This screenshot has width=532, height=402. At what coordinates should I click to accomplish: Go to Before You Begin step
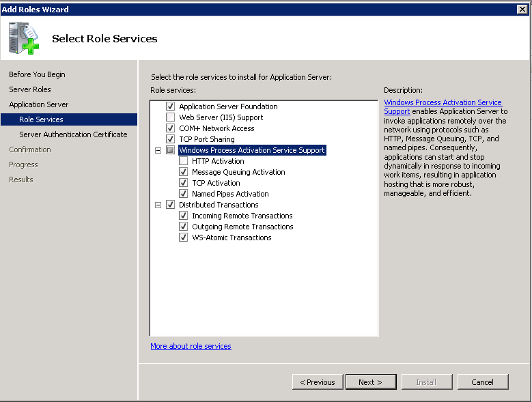[37, 74]
